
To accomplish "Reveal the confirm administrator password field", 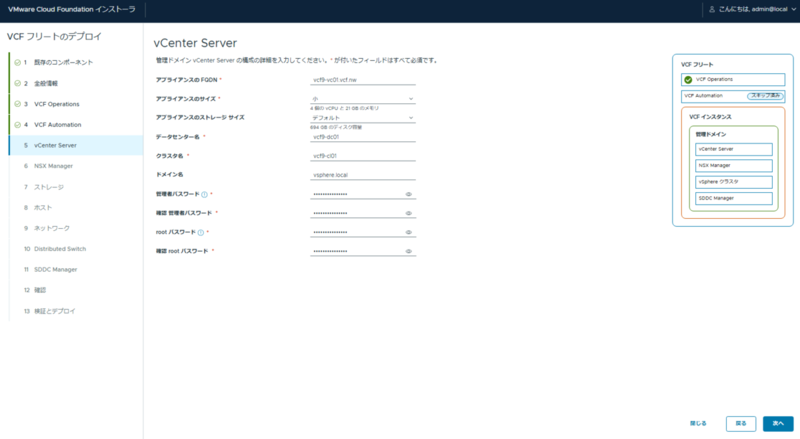I will 409,213.
